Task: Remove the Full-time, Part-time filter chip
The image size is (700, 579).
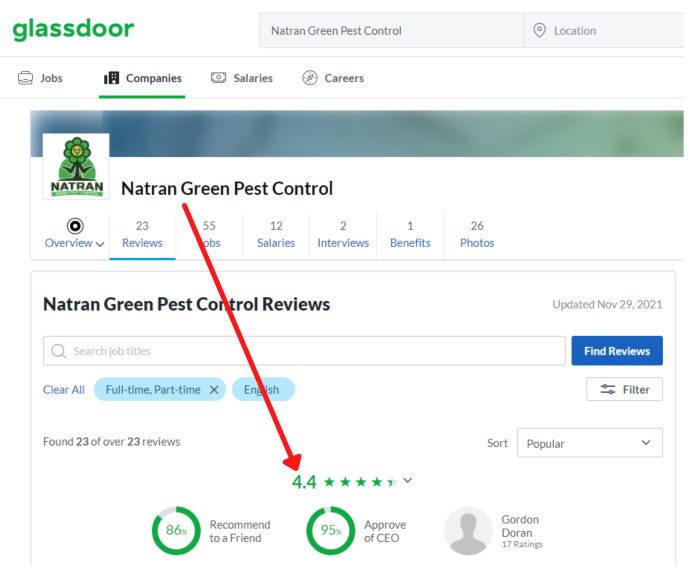Action: pos(214,390)
